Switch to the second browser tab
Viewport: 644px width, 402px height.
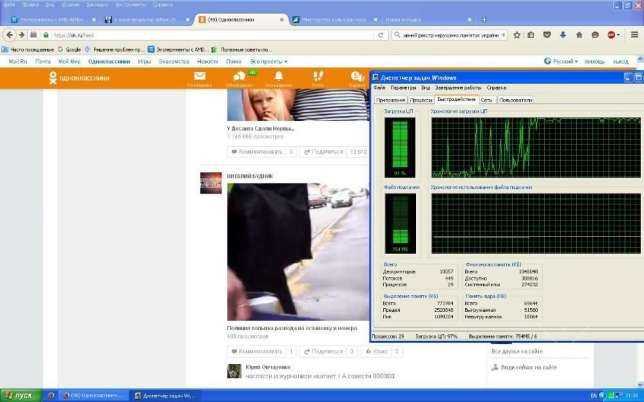[x=147, y=20]
